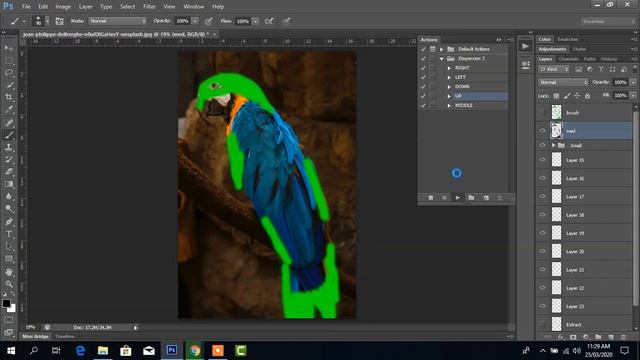Open the Window menu
The image size is (640, 360).
coord(193,7)
